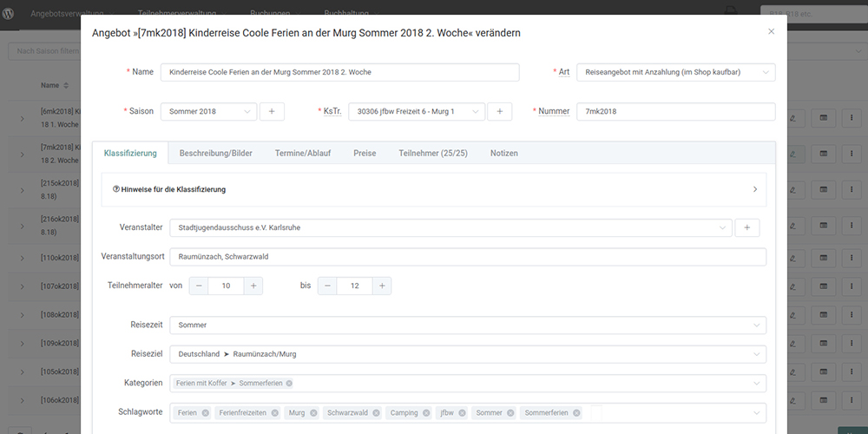Open the KsTr. dropdown
Screen dimensions: 868x434
(x=417, y=111)
